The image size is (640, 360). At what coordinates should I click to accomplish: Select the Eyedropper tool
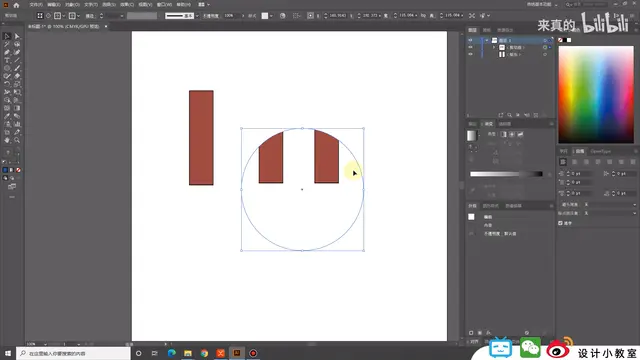[x=7, y=116]
